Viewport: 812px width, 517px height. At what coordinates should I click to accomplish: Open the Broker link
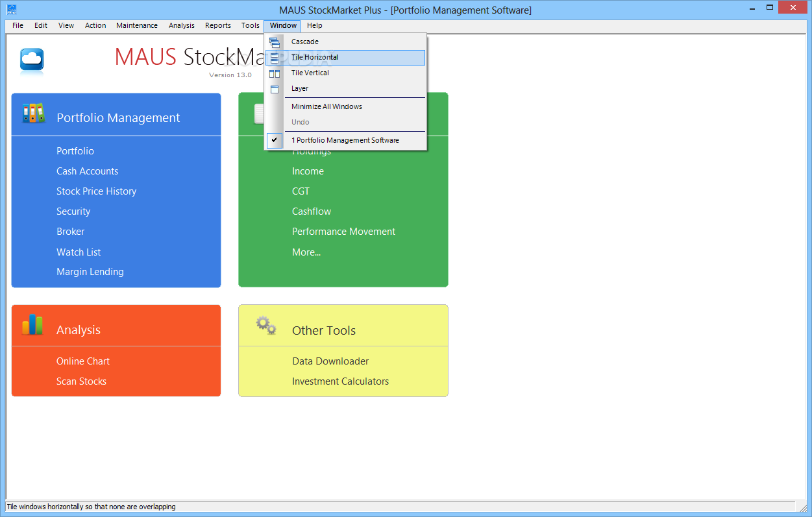[x=71, y=232]
